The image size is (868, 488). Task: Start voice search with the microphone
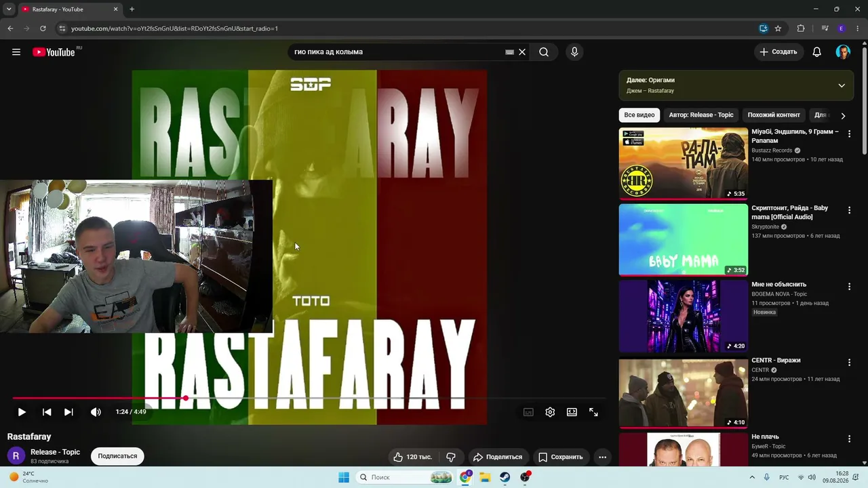click(574, 52)
